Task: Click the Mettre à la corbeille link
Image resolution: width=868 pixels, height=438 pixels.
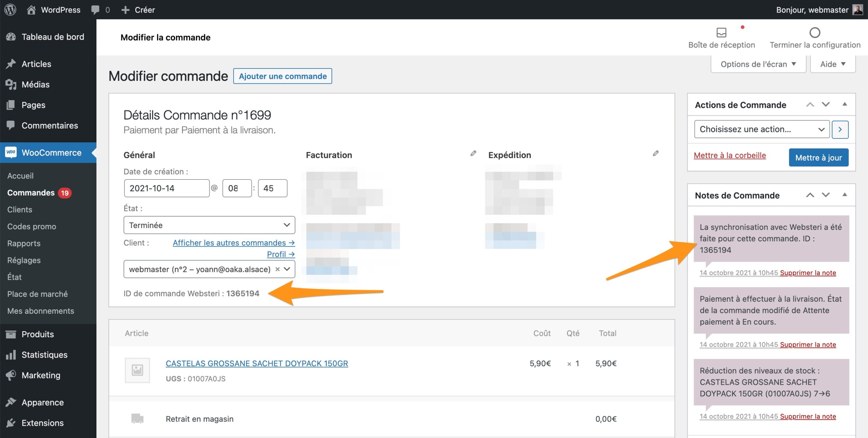Action: (x=730, y=155)
